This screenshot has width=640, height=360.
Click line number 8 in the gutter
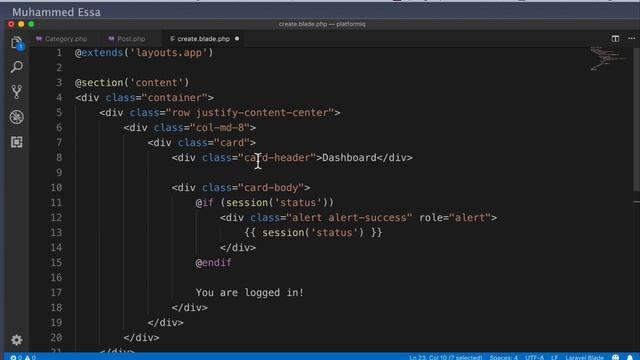tap(59, 158)
